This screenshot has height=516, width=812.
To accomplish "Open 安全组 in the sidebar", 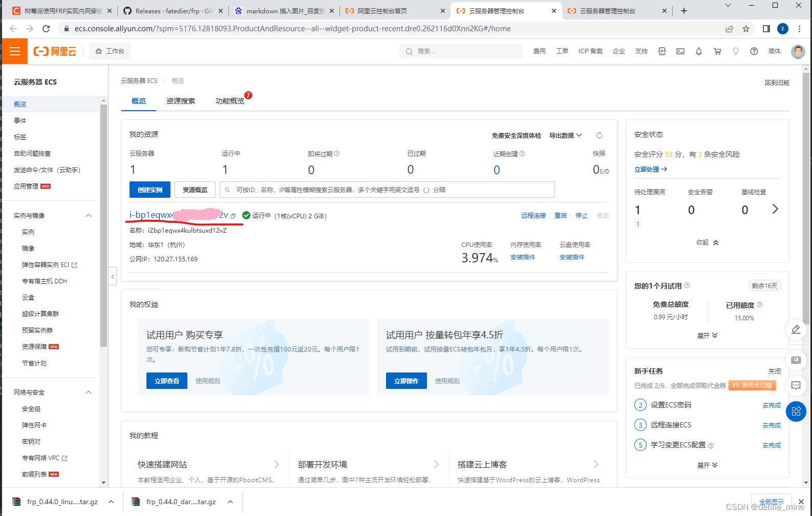I will (x=31, y=409).
